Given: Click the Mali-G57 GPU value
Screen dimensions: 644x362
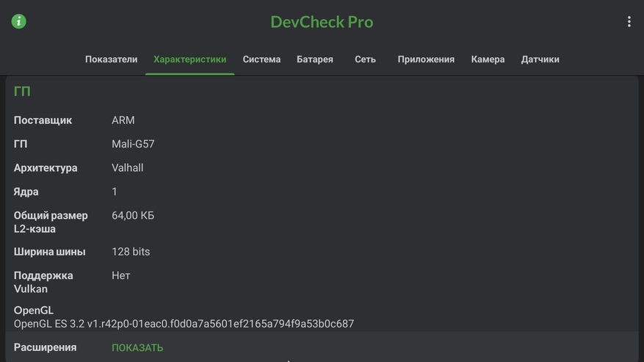Looking at the screenshot, I should coord(133,144).
